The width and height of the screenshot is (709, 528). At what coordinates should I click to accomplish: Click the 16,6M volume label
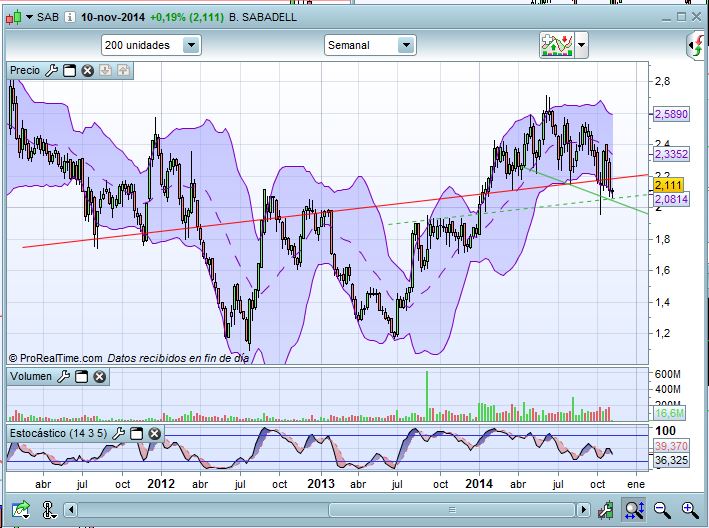pyautogui.click(x=669, y=413)
